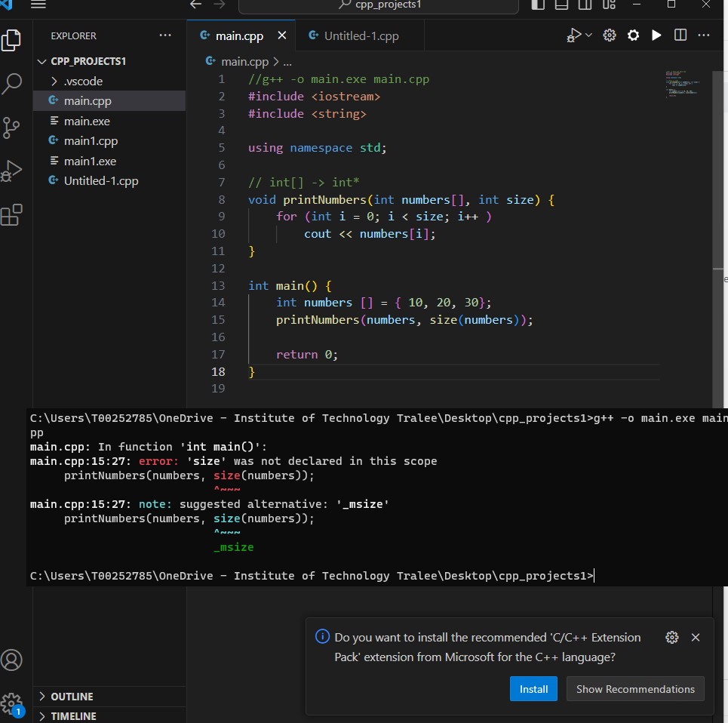Open Untitled-1.cpp in the Explorer tree
728x723 pixels.
point(109,180)
